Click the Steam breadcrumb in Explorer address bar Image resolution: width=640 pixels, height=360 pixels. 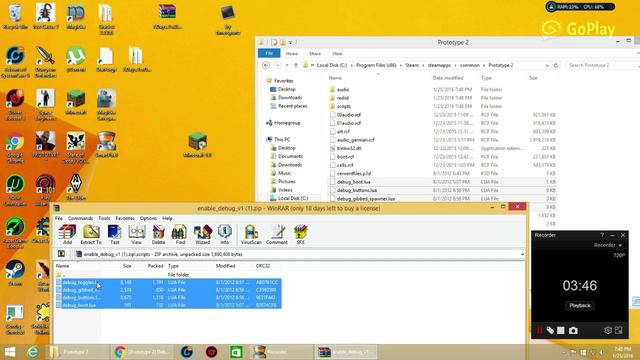[x=412, y=65]
